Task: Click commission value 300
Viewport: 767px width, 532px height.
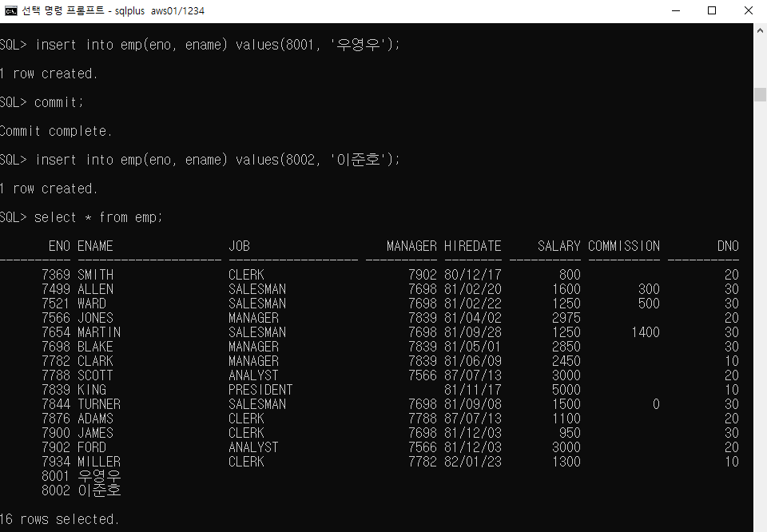Action: [649, 289]
